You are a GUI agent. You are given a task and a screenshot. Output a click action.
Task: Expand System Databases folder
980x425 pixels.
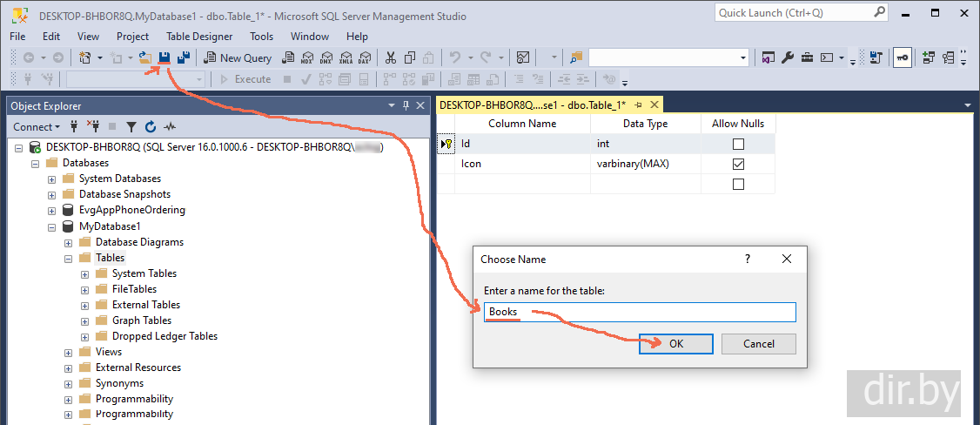(52, 179)
